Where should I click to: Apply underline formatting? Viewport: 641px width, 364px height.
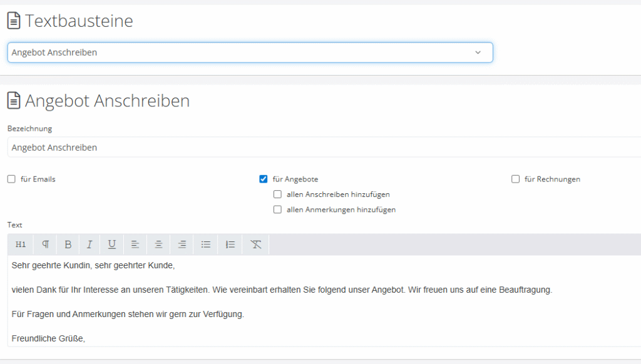click(111, 244)
